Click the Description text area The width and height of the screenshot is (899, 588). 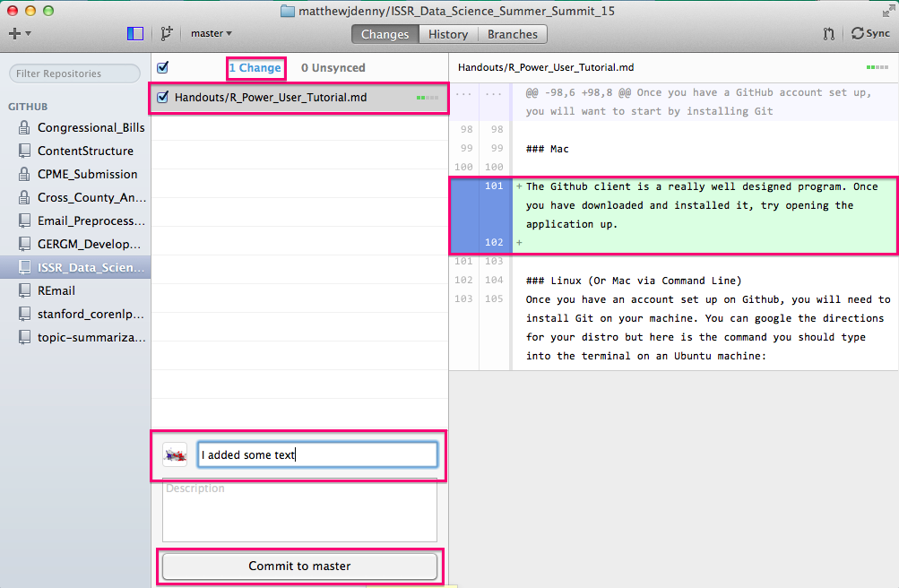click(x=299, y=510)
